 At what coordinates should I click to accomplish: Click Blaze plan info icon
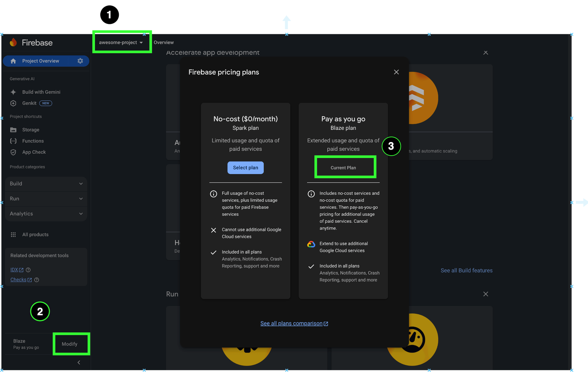click(311, 194)
